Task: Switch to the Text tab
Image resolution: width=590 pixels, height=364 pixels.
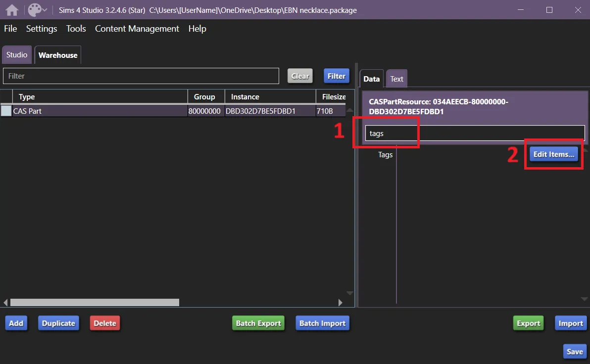Action: point(396,78)
